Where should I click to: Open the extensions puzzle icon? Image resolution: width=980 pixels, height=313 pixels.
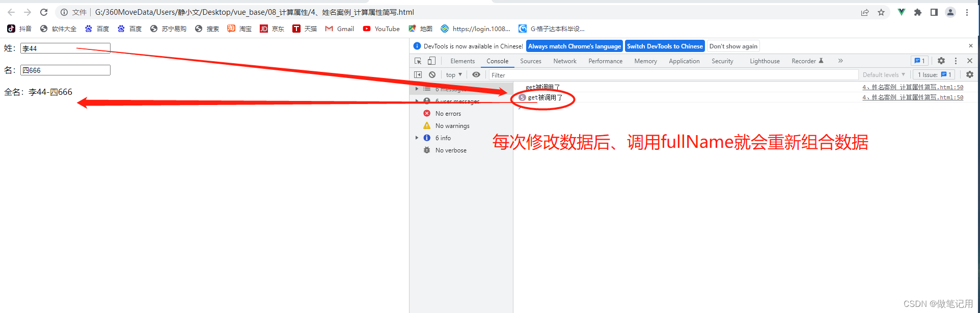click(918, 12)
